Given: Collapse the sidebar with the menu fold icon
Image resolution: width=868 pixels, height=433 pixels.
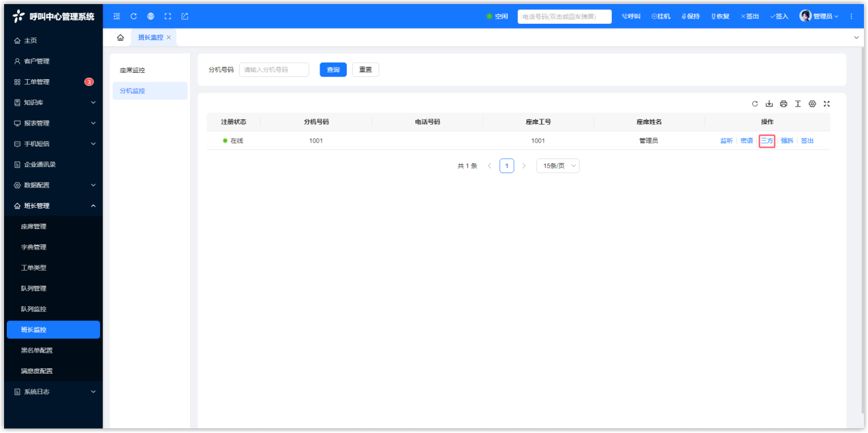Looking at the screenshot, I should 117,16.
